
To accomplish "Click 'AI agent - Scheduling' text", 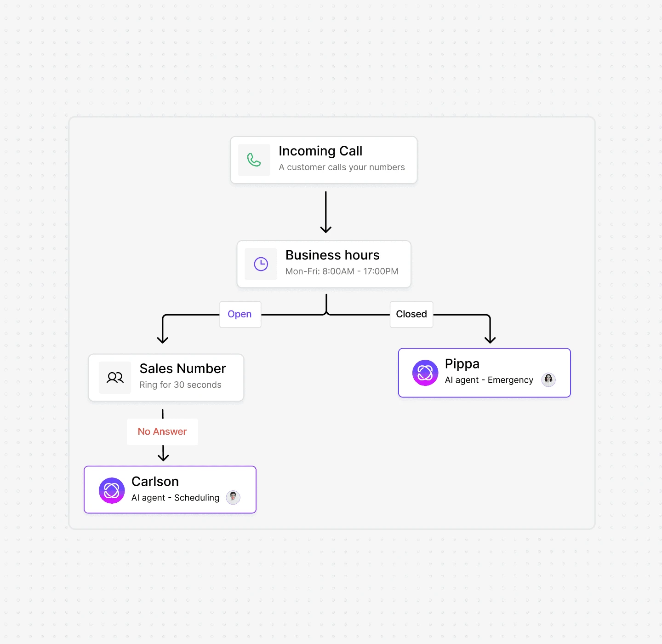I will (x=175, y=498).
